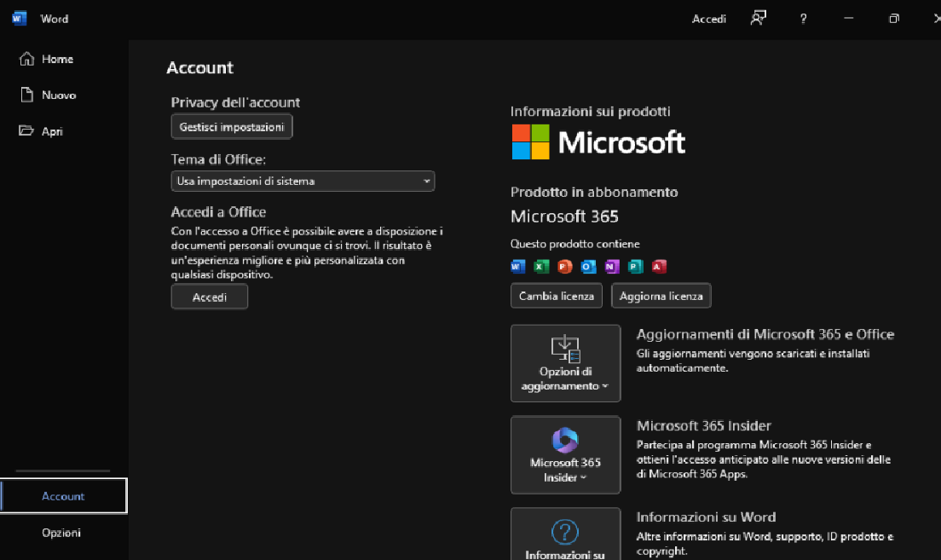Click the feedback person icon in title bar
Viewport: 941px width, 560px height.
pos(759,19)
